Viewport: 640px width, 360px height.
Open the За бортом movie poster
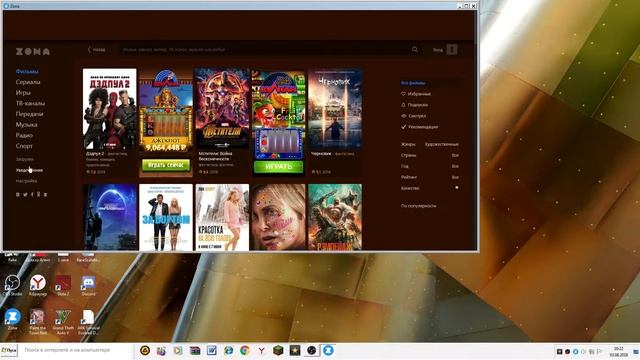pos(166,217)
